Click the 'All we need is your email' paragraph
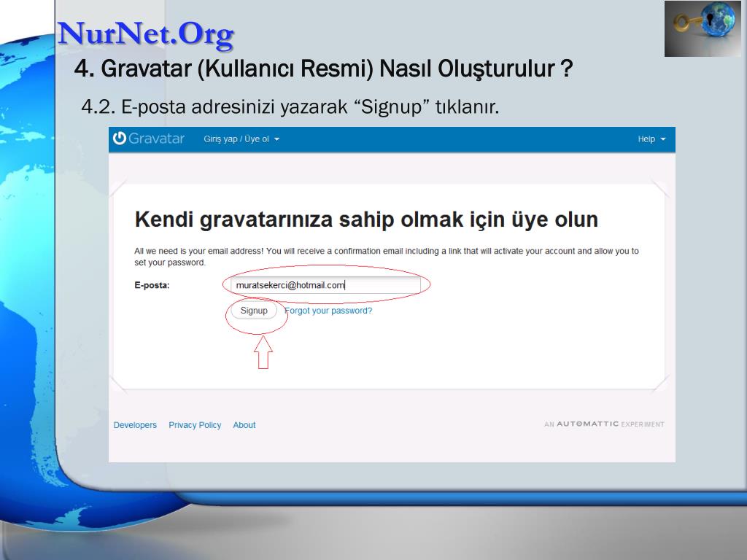 [387, 257]
